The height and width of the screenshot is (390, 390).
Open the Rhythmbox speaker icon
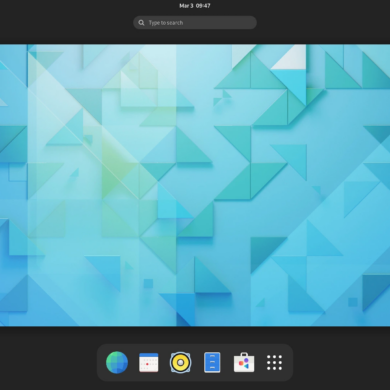point(180,362)
